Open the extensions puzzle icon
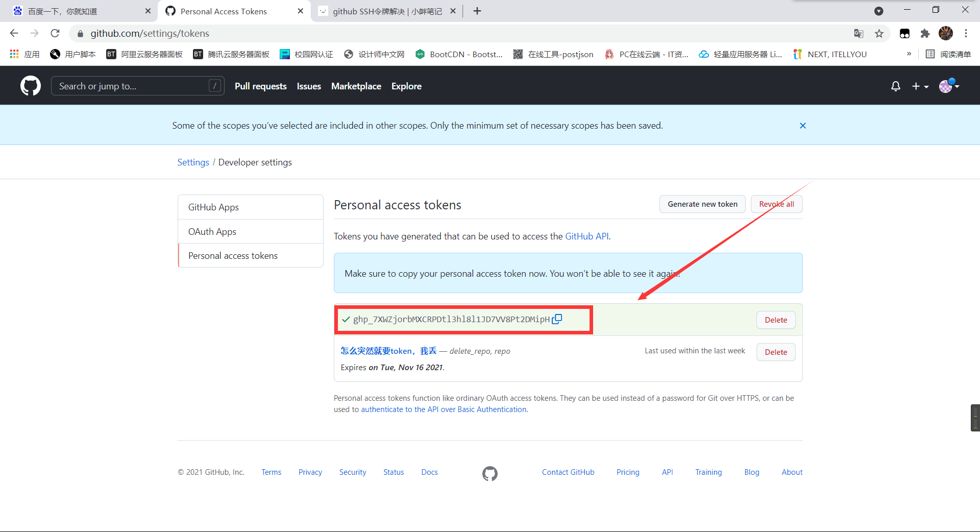 pos(925,34)
